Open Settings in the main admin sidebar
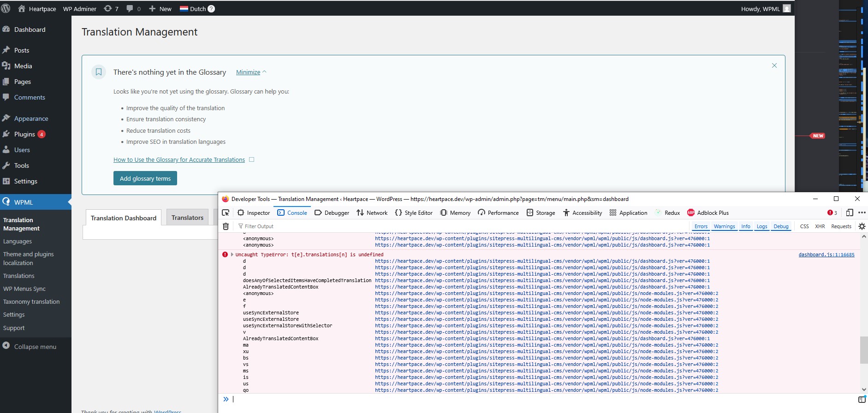This screenshot has height=413, width=868. pos(25,181)
